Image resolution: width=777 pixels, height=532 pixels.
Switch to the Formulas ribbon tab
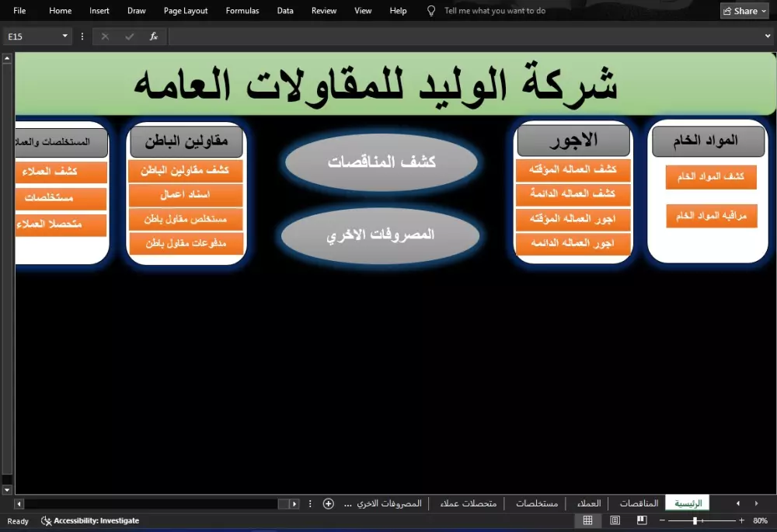(x=242, y=11)
